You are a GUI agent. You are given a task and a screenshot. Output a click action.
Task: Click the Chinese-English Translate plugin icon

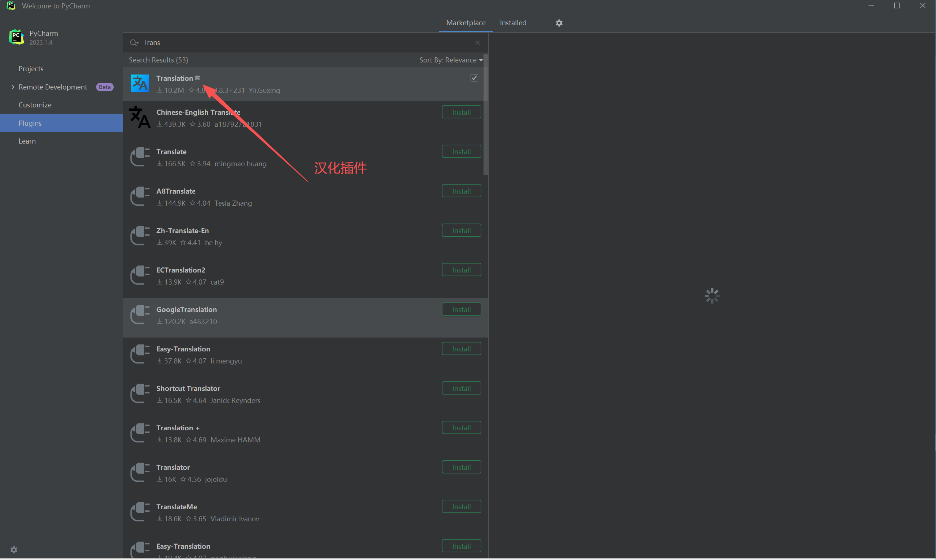[x=140, y=118]
